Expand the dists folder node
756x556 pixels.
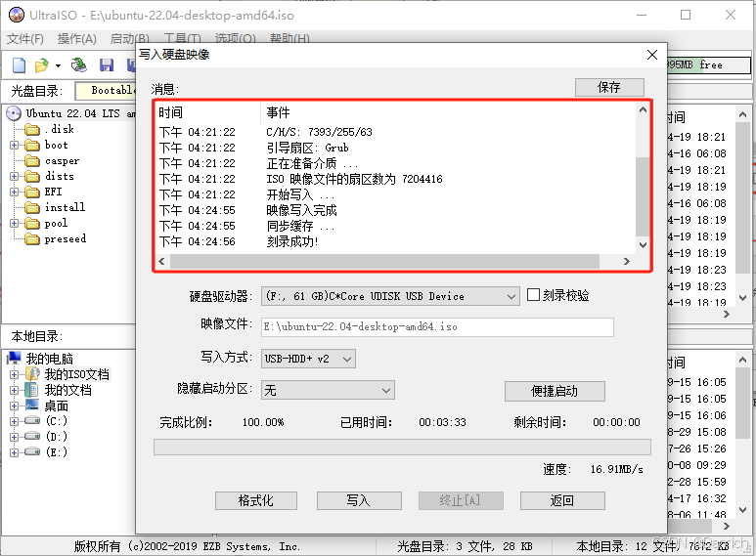(14, 176)
